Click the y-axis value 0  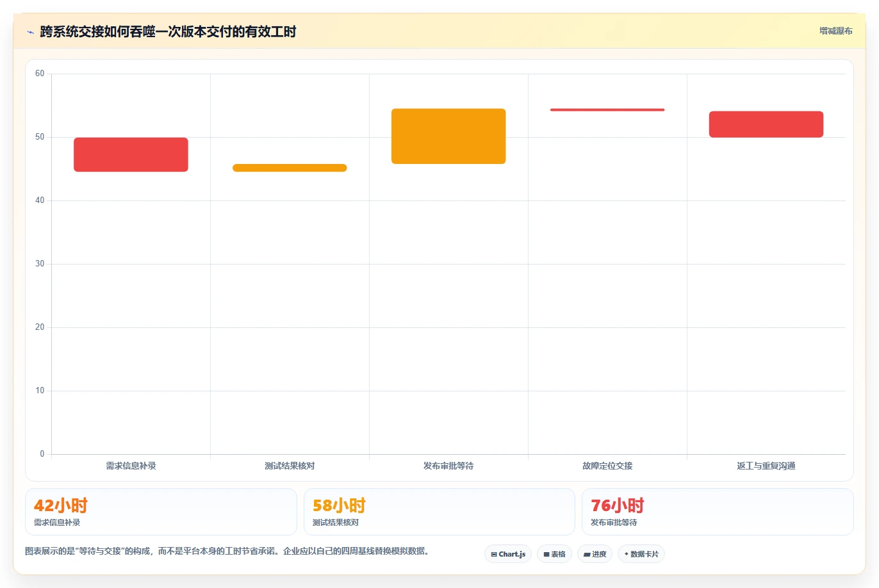coord(42,454)
